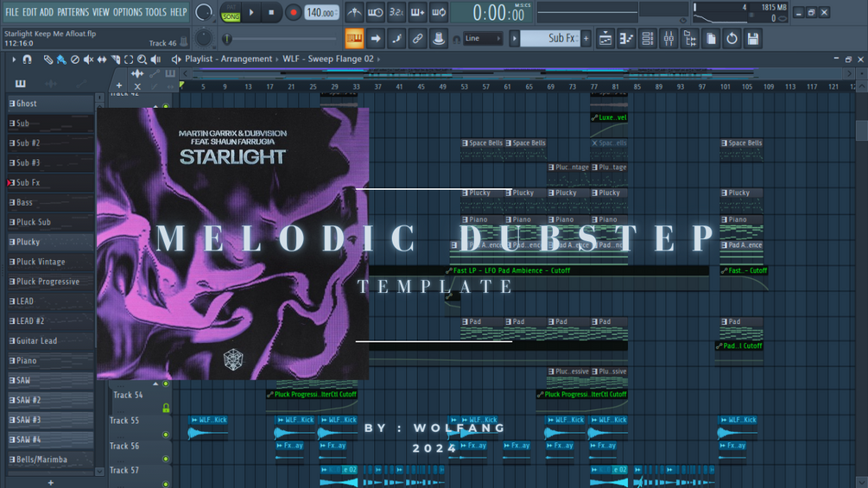Toggle the multilink to controllers knob icon
Viewport: 868px width, 488px height.
[439, 39]
